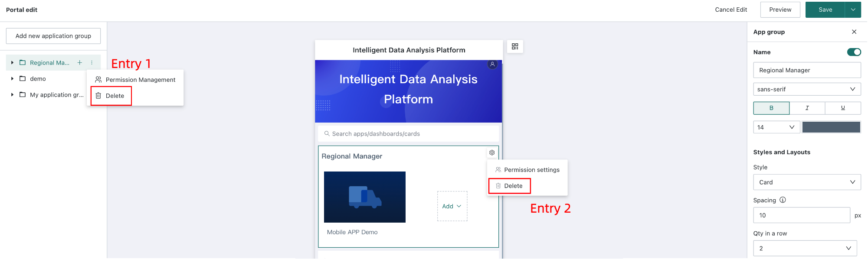
Task: Click the QR code icon beside portal preview
Action: pyautogui.click(x=515, y=46)
